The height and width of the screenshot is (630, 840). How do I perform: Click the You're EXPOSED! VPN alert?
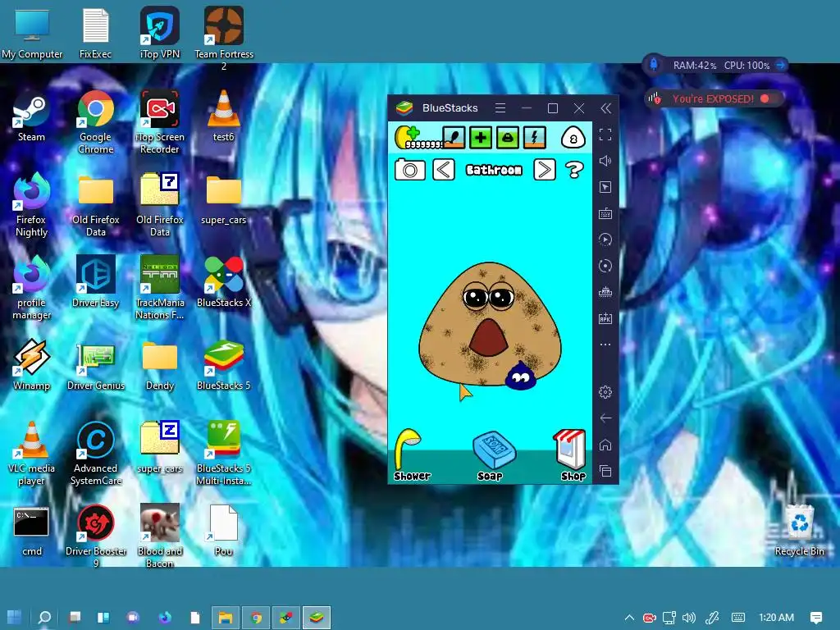(714, 98)
